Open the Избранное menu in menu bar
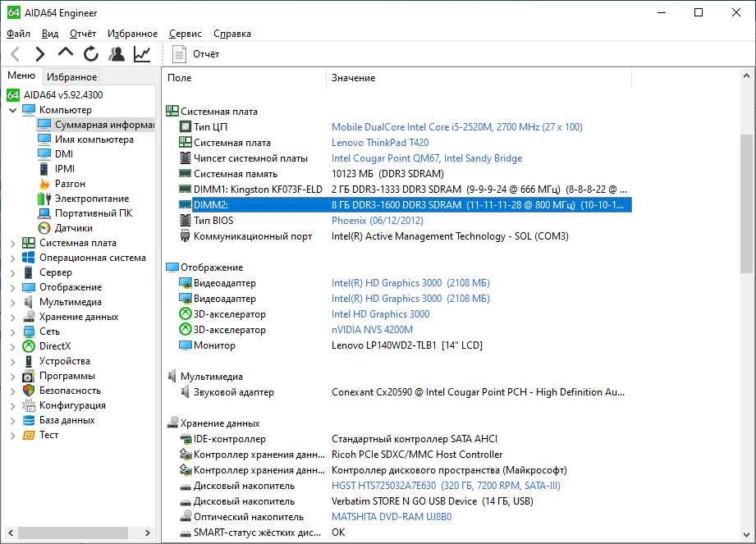 [x=133, y=34]
